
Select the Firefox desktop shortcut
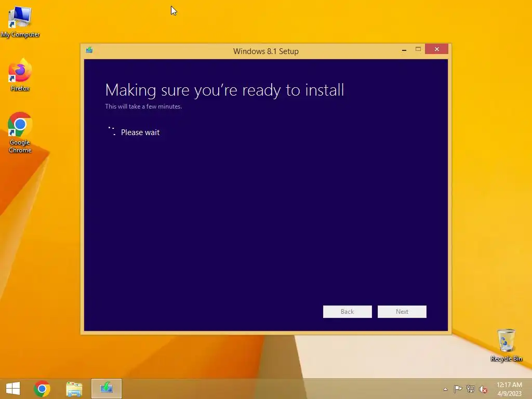point(20,75)
